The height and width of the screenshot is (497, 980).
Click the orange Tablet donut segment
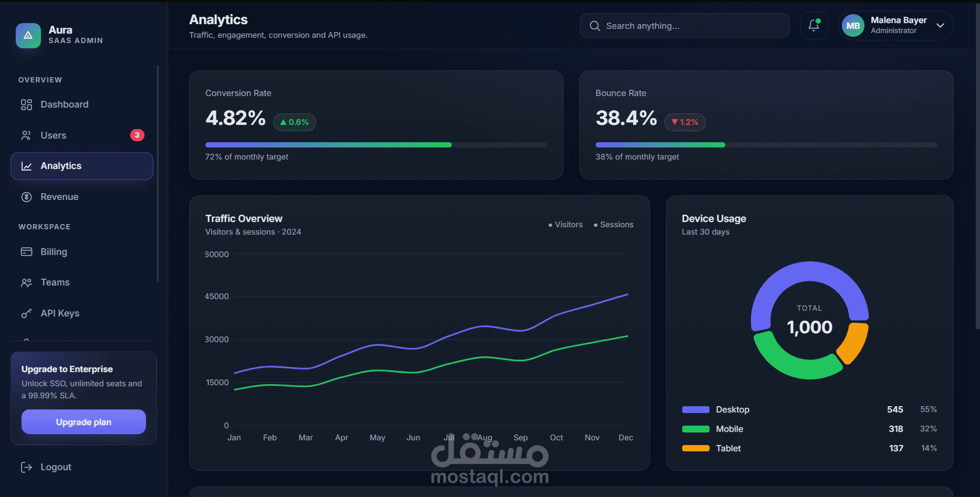click(x=854, y=344)
